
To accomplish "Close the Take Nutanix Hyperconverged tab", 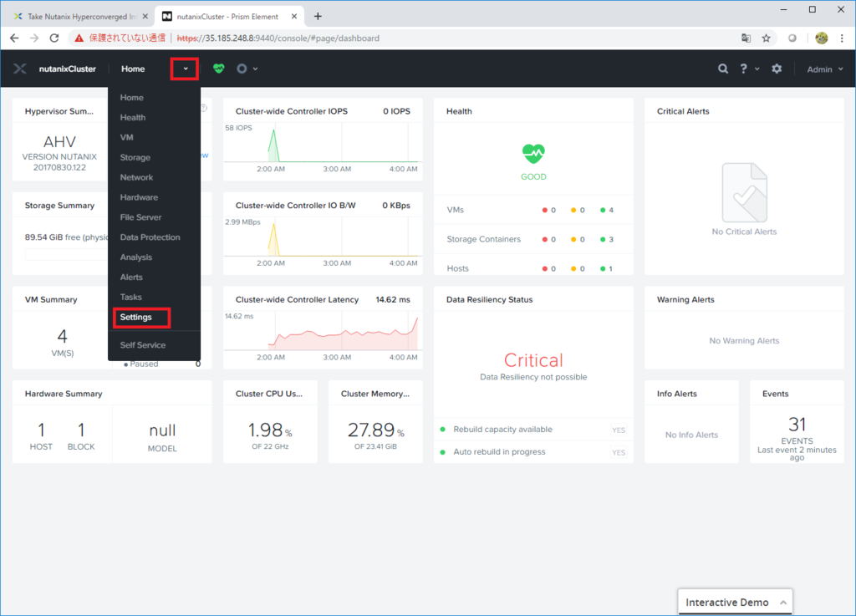I will pos(145,17).
